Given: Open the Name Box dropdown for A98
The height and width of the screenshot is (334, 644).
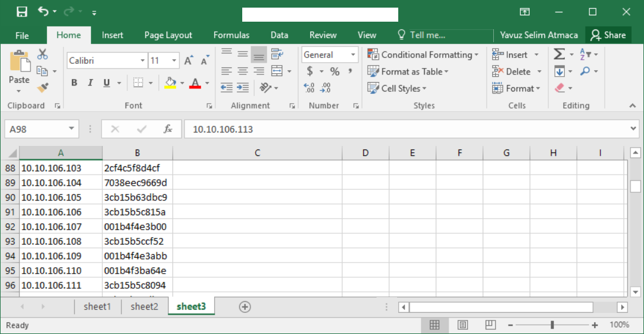Looking at the screenshot, I should [x=72, y=129].
